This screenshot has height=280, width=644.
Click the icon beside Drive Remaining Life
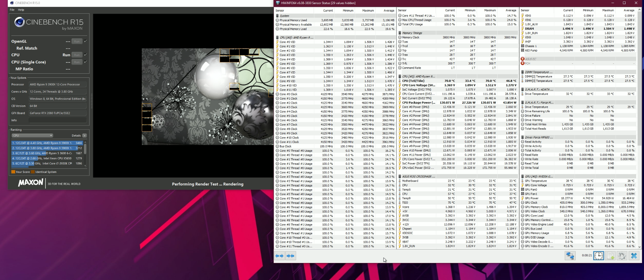point(522,111)
